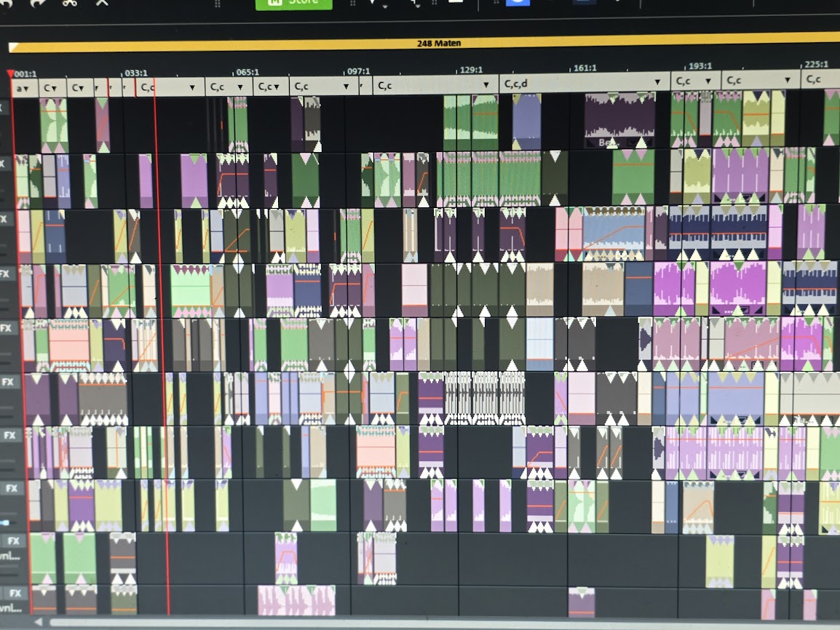Click the horizontal scrollbar under the tracks

point(437,623)
